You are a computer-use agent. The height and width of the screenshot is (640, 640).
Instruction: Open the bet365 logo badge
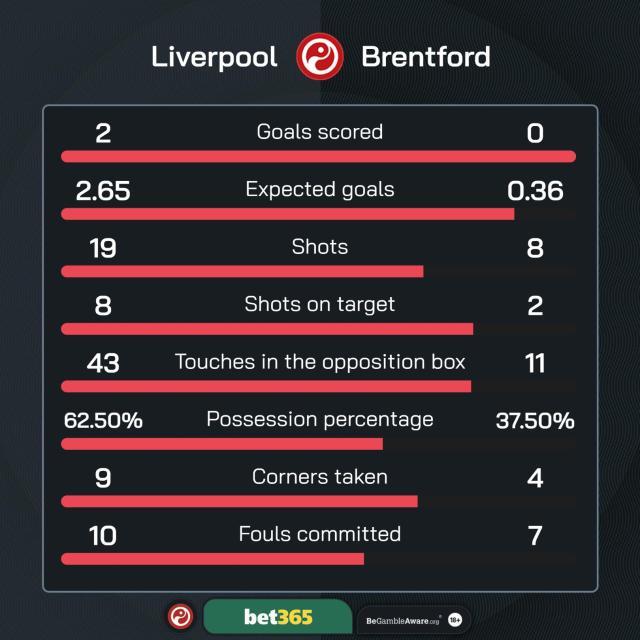pos(277,617)
